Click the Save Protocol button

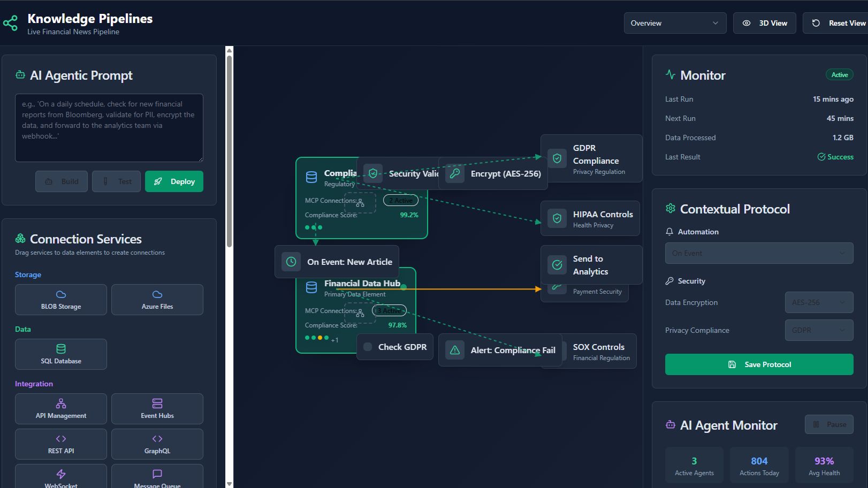pyautogui.click(x=759, y=364)
